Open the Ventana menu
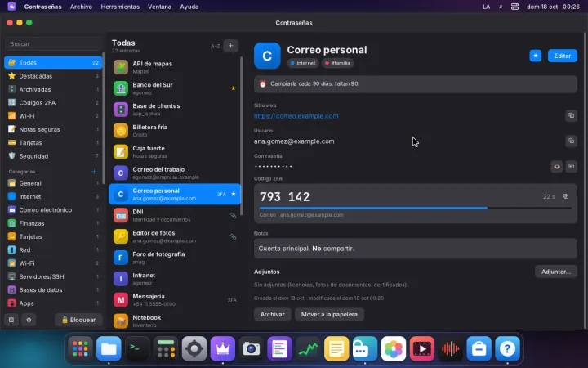Image resolution: width=588 pixels, height=368 pixels. click(159, 7)
